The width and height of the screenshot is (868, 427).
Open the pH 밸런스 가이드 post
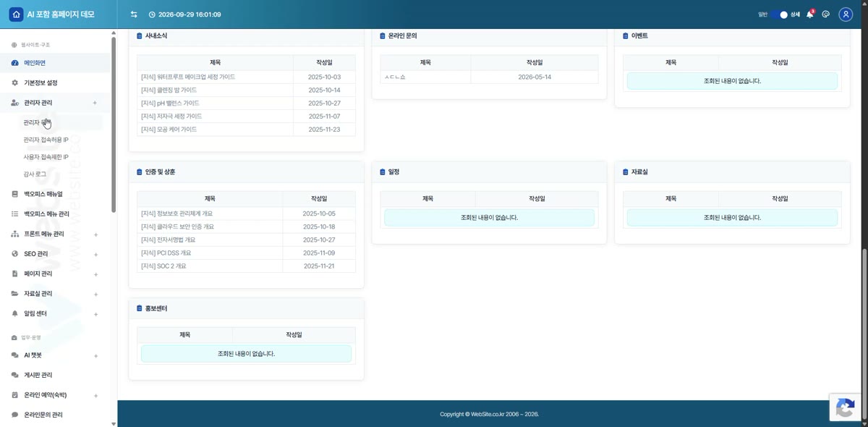[170, 103]
